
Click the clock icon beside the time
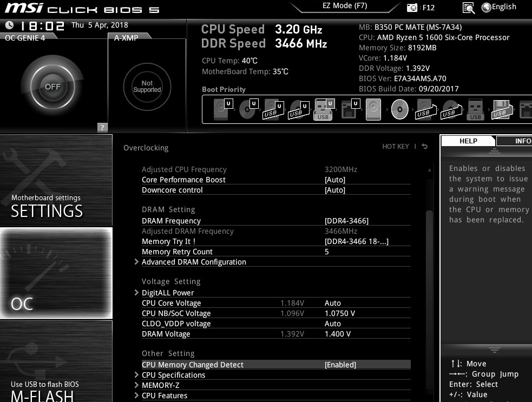(x=10, y=25)
